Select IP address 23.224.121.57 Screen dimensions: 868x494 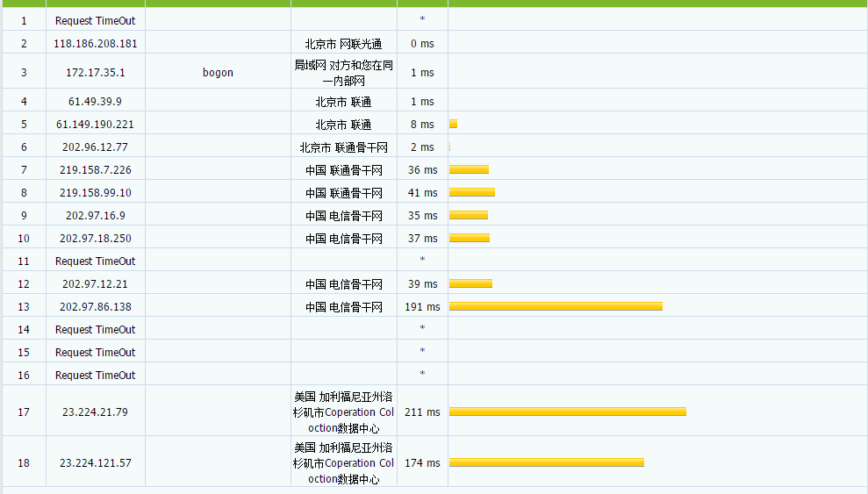(x=95, y=463)
